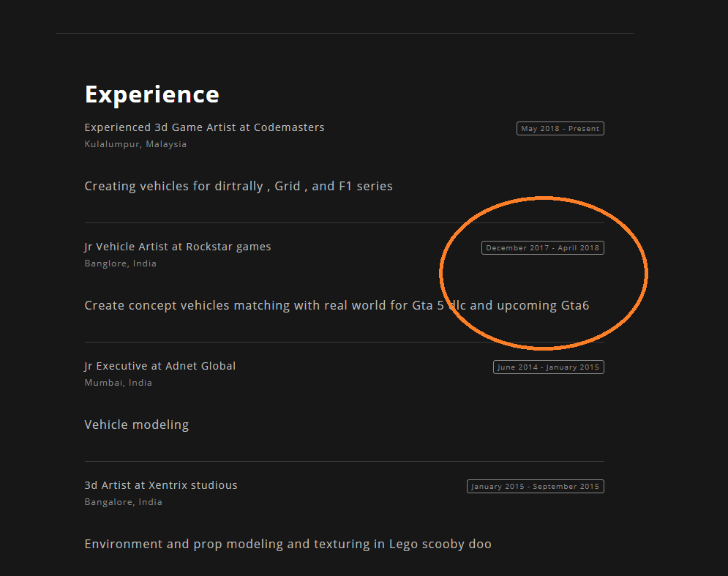Click '3d Artist at Xentrix studious' title
Screen dimensions: 728x576
(161, 485)
